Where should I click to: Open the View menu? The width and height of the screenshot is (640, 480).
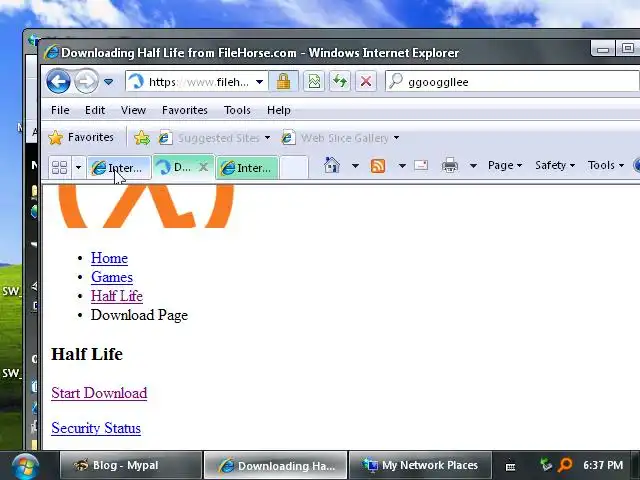click(133, 110)
